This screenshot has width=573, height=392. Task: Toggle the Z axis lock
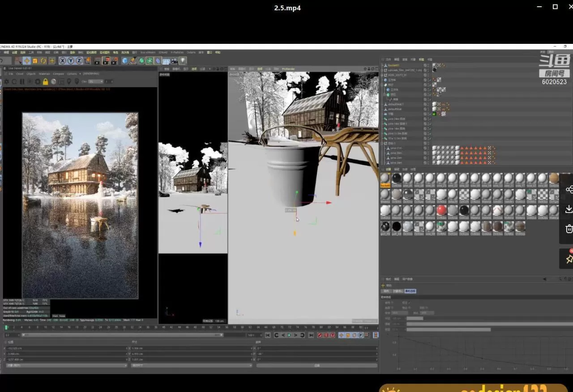(79, 61)
